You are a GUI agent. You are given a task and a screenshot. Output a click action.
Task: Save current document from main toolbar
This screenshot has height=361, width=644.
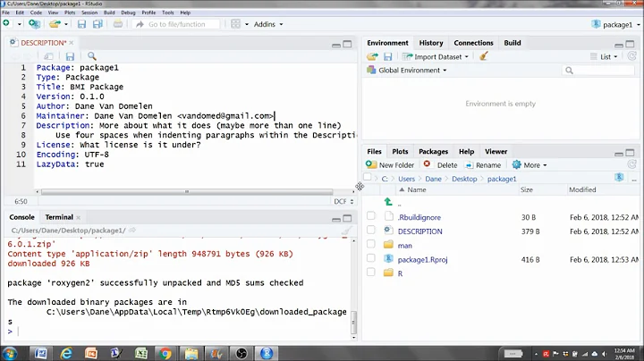(x=81, y=24)
